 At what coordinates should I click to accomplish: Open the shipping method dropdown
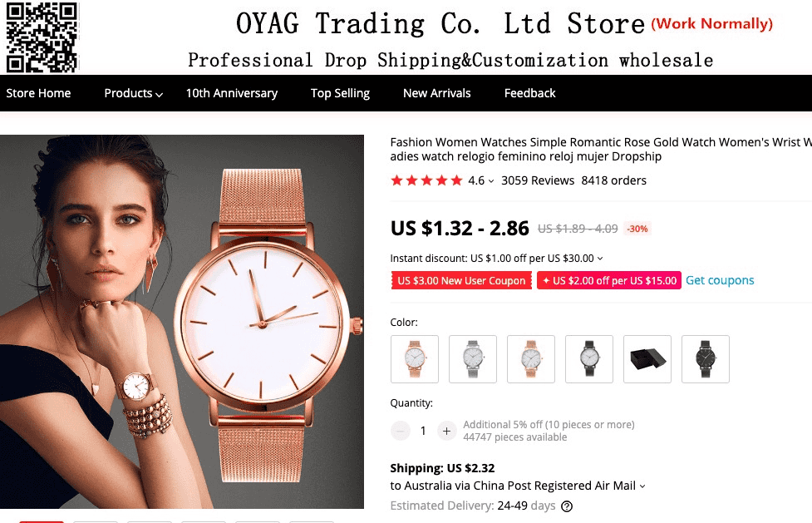coord(642,486)
